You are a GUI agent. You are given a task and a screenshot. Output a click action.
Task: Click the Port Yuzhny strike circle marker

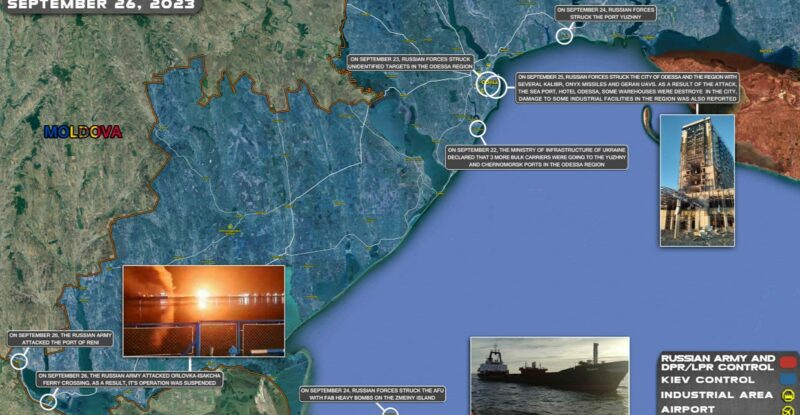[565, 37]
